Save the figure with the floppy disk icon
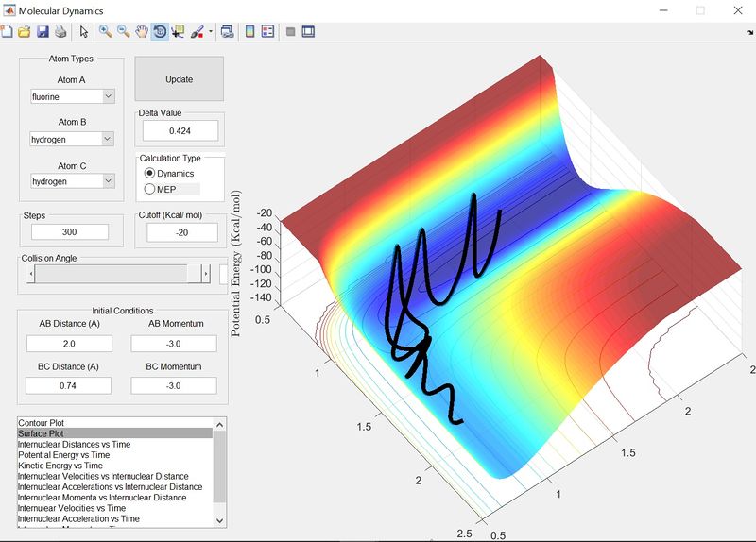756x542 pixels. coord(43,31)
